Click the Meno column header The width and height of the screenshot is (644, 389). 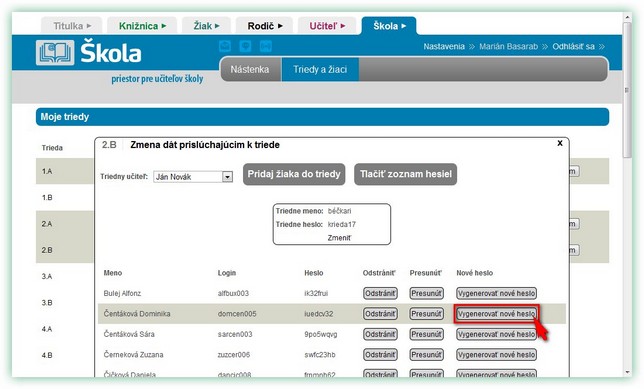point(113,273)
